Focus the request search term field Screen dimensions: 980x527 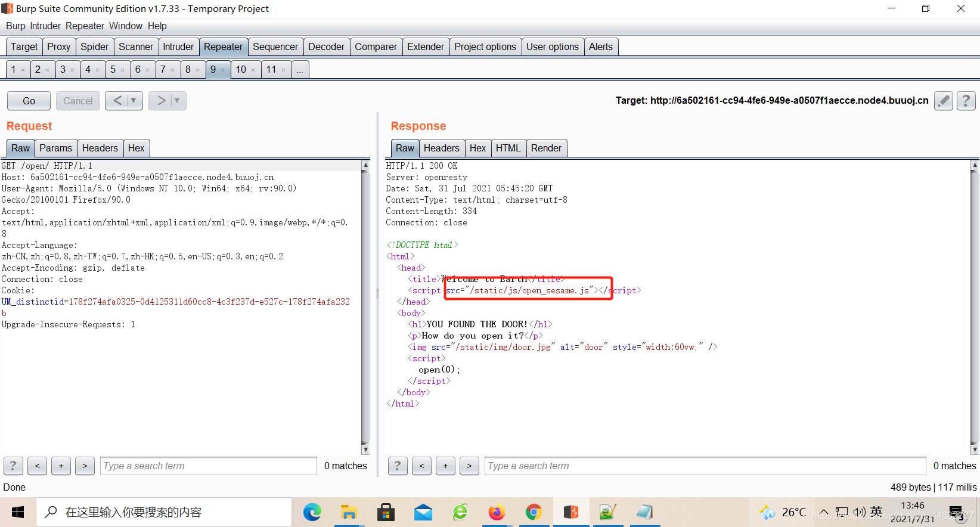(x=209, y=466)
